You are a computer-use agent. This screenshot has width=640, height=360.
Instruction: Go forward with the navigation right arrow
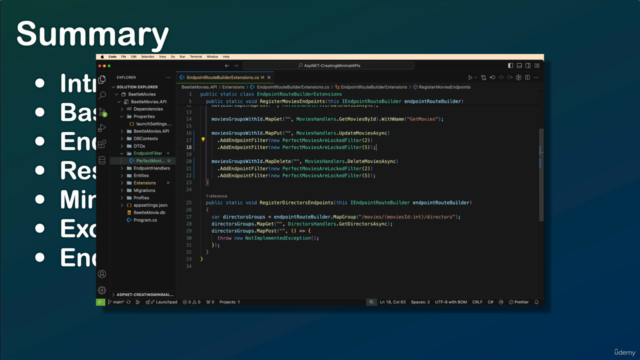point(236,66)
